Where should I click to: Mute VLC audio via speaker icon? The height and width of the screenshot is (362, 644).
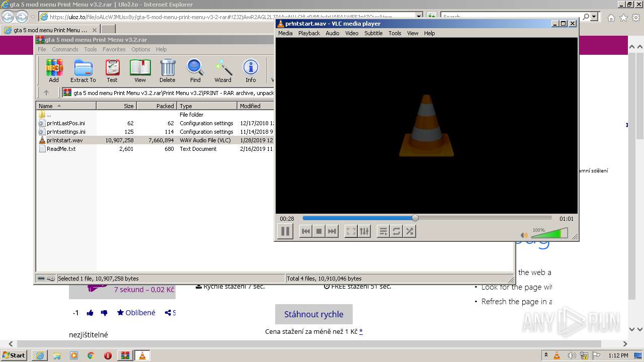click(x=524, y=235)
